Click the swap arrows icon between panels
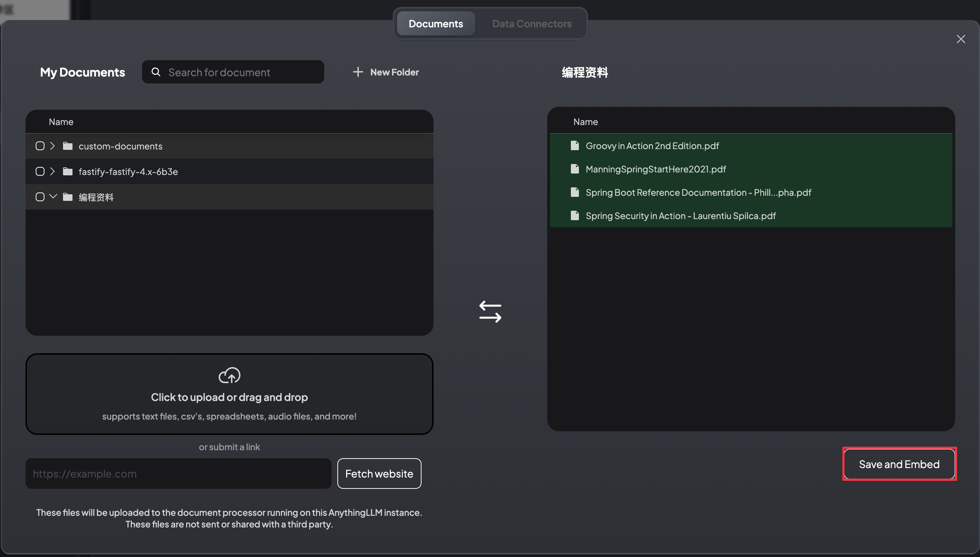The width and height of the screenshot is (980, 557). 490,311
